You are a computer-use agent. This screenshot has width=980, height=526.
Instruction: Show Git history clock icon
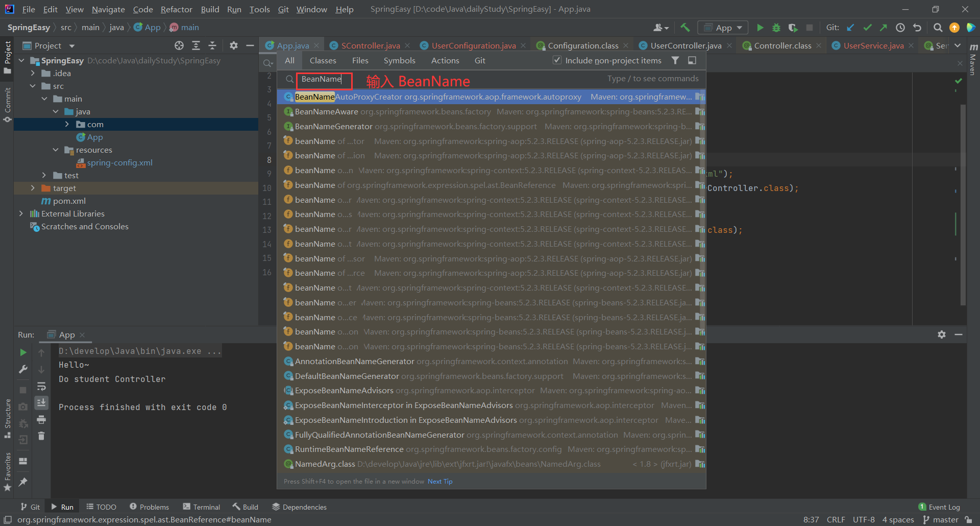coord(900,28)
